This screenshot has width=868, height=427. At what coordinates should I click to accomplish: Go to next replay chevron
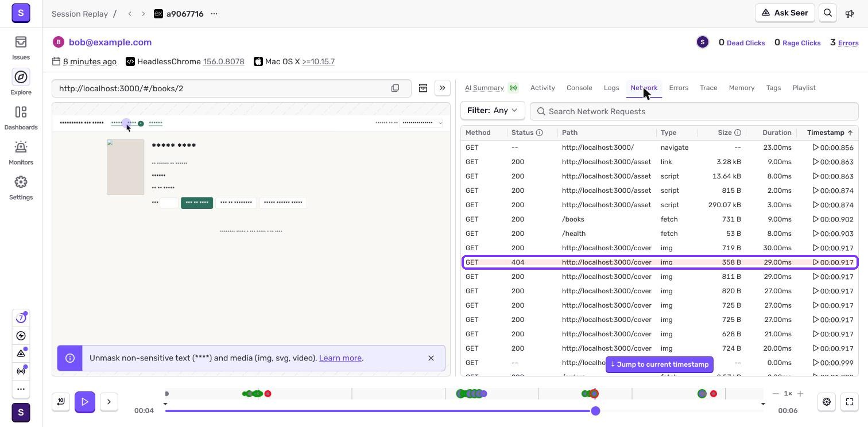pos(144,14)
